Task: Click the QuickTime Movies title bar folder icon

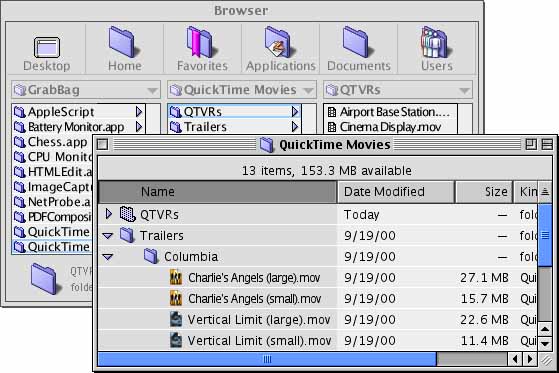Action: tap(266, 145)
